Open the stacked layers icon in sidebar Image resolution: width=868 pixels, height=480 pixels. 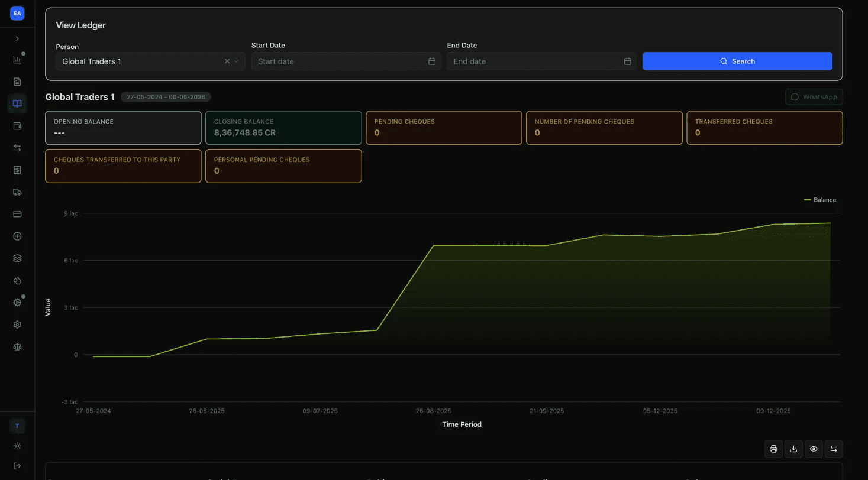pos(17,258)
